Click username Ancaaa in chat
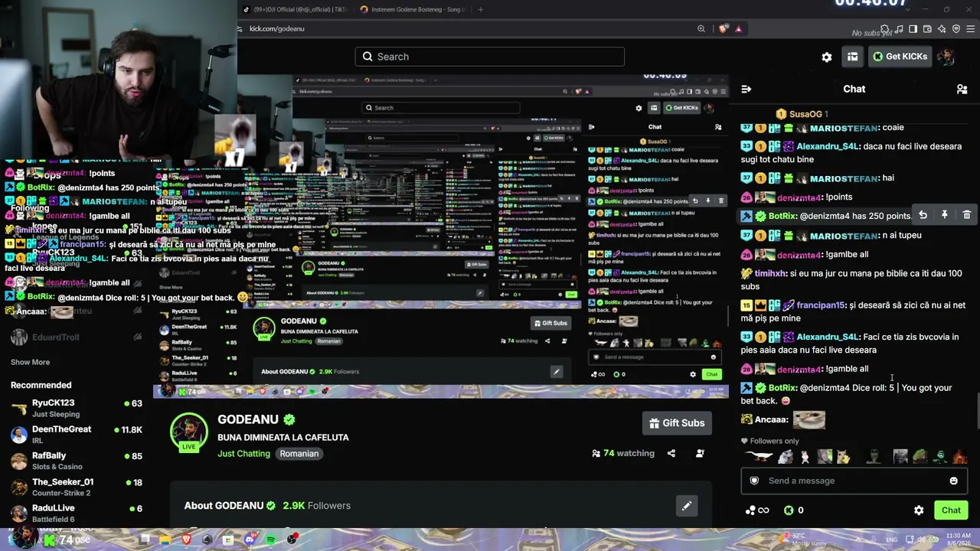The width and height of the screenshot is (980, 551). 771,419
